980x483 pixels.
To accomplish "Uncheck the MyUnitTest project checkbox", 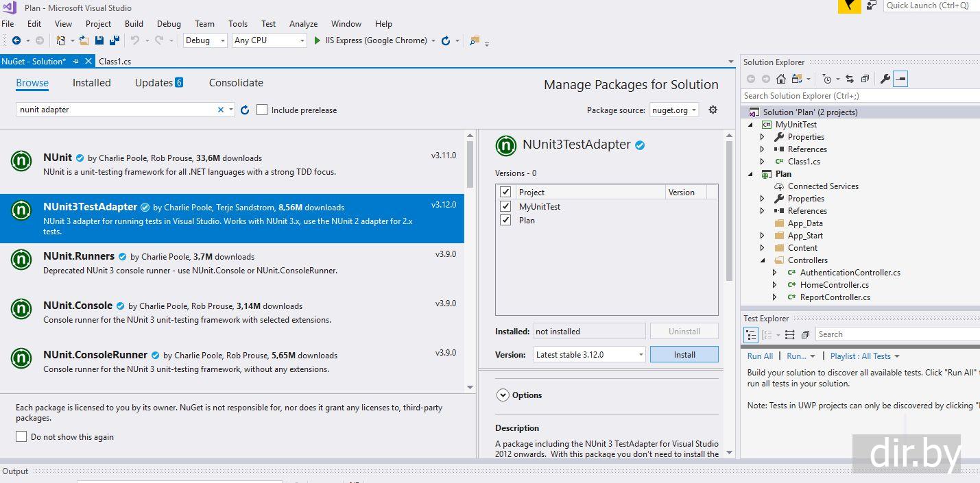I will point(505,206).
